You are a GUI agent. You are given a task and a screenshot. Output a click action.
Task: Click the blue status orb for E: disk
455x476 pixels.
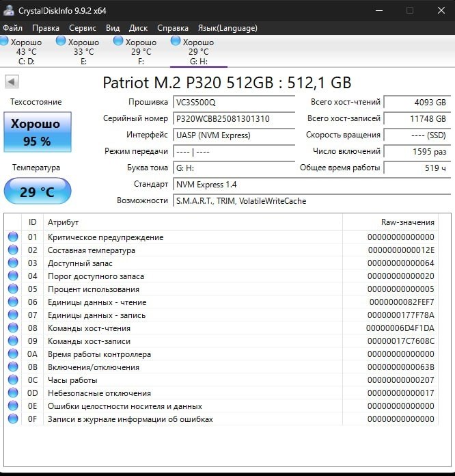[x=61, y=40]
